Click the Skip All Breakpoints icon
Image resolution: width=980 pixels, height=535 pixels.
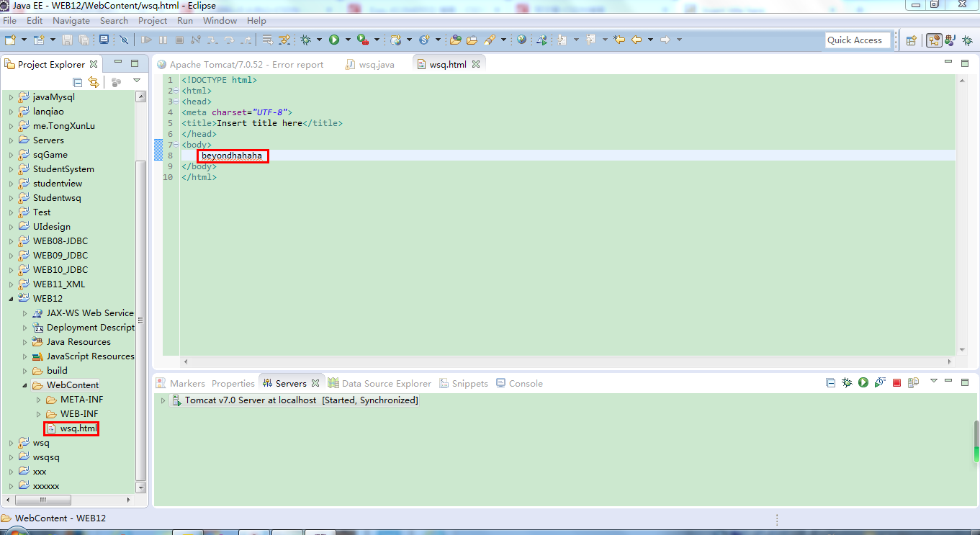click(x=124, y=40)
